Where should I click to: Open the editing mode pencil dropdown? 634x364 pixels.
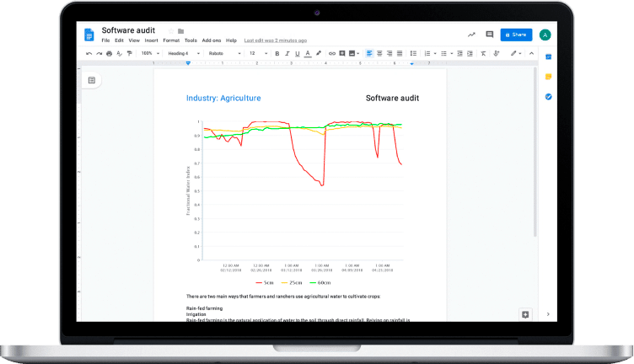516,53
